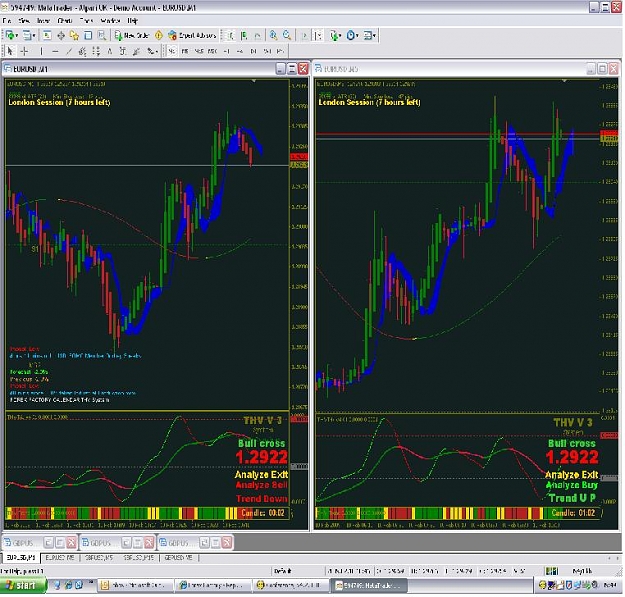The image size is (625, 597).
Task: Select the trendline drawing tool
Action: click(x=69, y=51)
